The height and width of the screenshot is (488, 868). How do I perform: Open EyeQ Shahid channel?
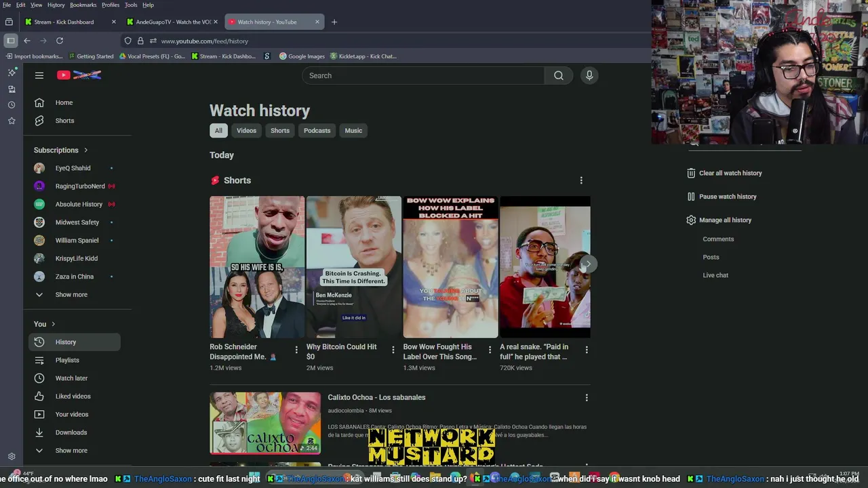[75, 168]
